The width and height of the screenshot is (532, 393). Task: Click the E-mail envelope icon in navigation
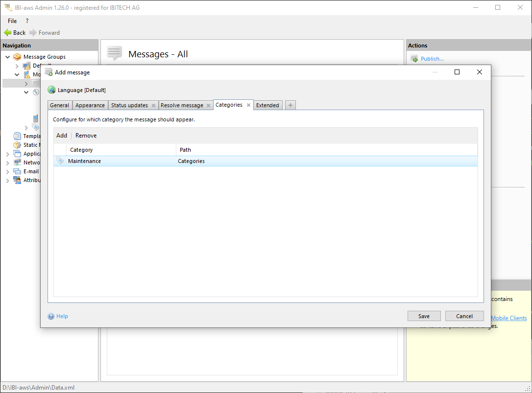17,171
